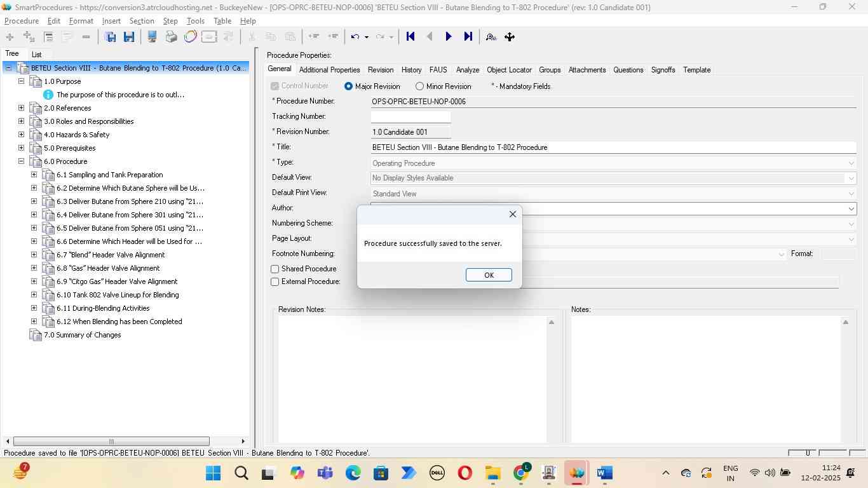Close the saved-to-server dialog with X
Viewport: 868px width, 488px height.
pos(513,214)
